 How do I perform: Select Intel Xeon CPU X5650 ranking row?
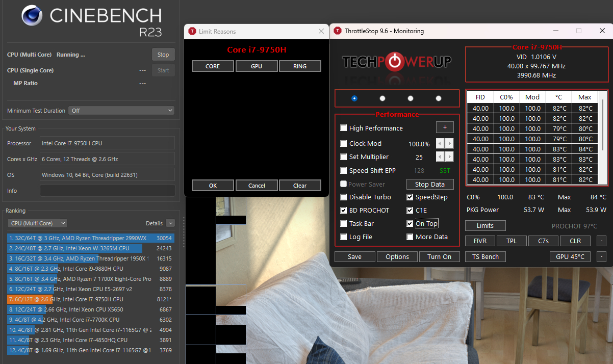[91, 309]
